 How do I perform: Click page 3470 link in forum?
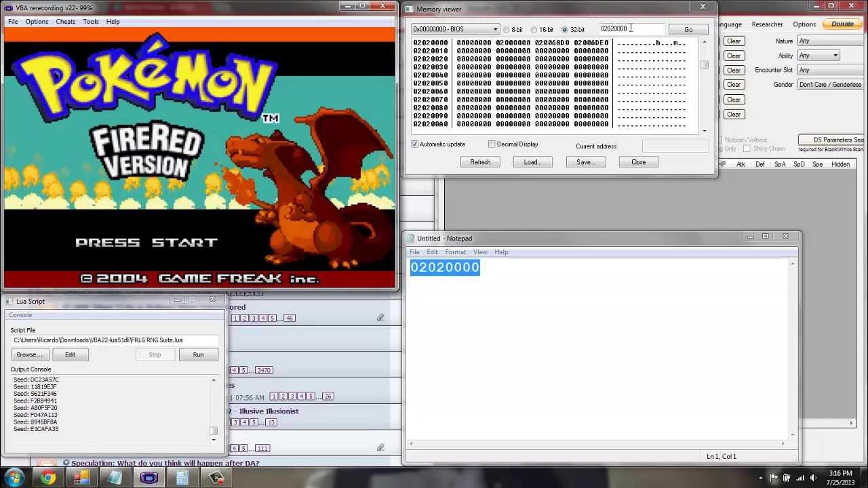(x=263, y=370)
